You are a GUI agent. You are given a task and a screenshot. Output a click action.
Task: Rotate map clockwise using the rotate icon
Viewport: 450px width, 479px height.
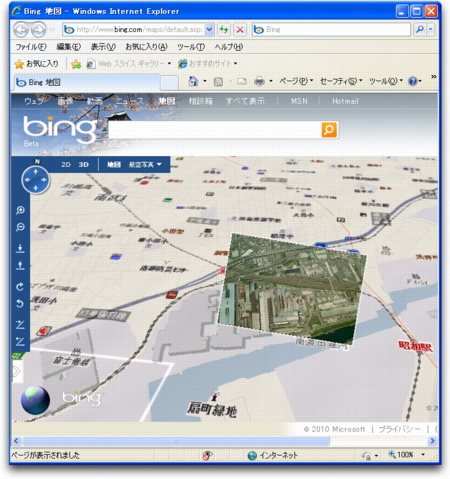click(20, 286)
